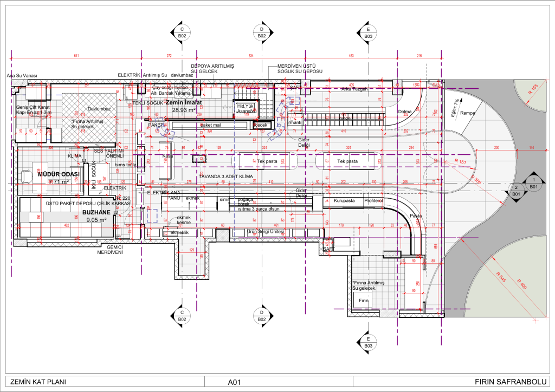Select the MÜDÜR ODASI room label
This screenshot has height=392, width=555.
pos(59,174)
